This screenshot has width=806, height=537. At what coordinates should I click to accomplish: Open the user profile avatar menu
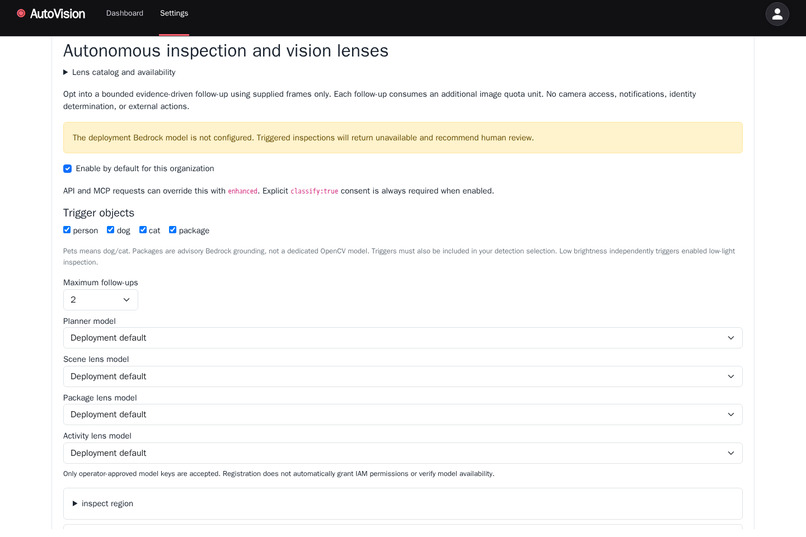point(777,14)
